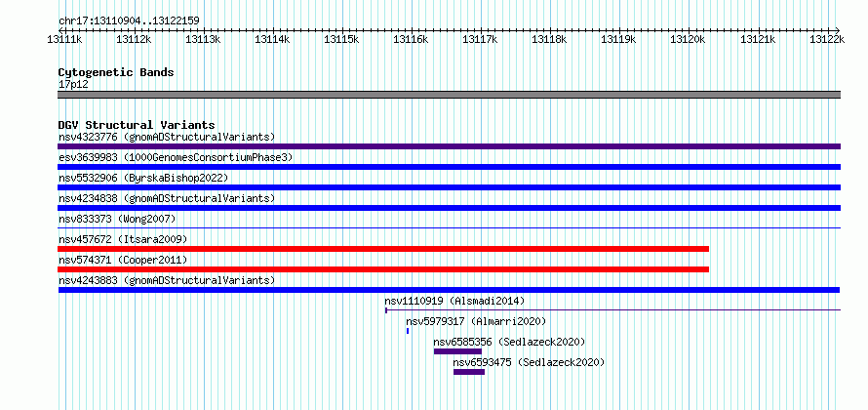
Task: Open nsv6593475 Sedlazeck2020 label
Action: [x=530, y=362]
